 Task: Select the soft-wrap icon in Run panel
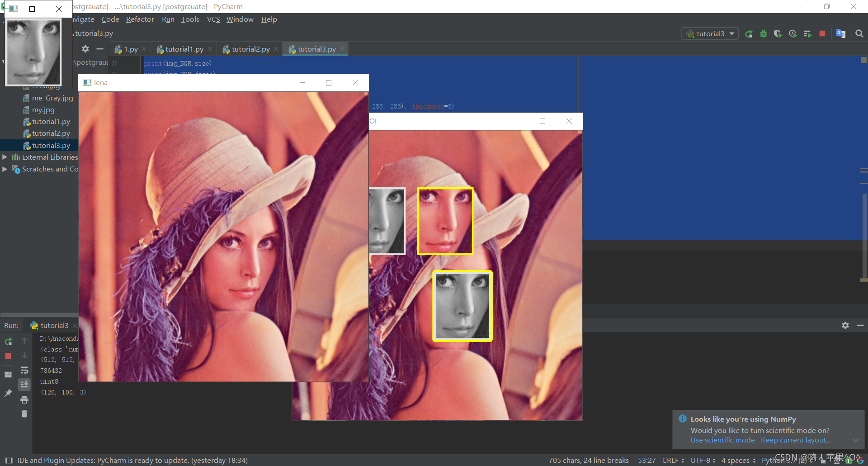tap(24, 371)
